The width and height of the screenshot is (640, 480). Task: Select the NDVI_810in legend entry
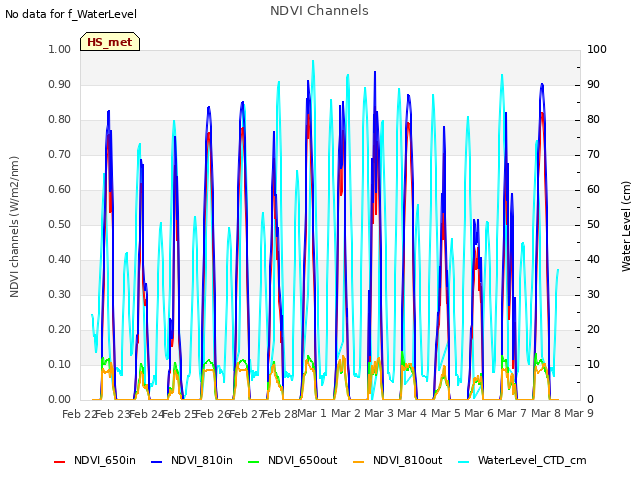tap(192, 460)
